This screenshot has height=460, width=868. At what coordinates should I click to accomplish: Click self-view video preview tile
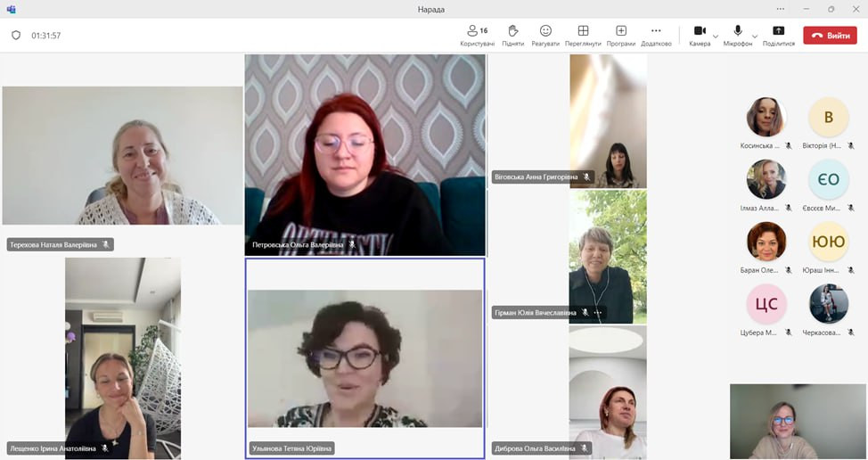click(x=798, y=422)
